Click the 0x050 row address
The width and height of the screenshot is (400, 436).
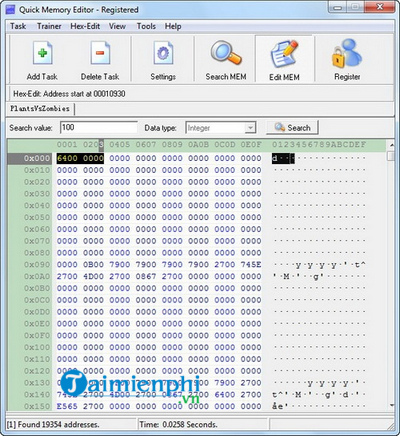click(37, 217)
